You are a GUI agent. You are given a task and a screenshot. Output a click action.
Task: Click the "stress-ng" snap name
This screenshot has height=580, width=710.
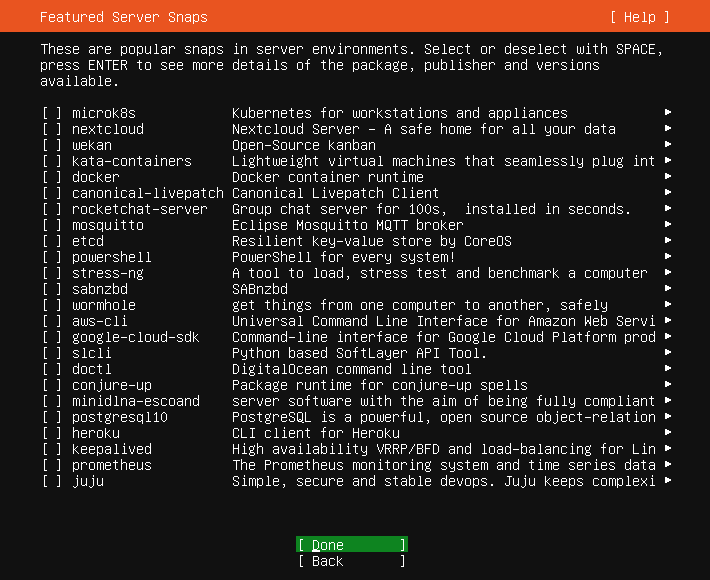(x=108, y=273)
